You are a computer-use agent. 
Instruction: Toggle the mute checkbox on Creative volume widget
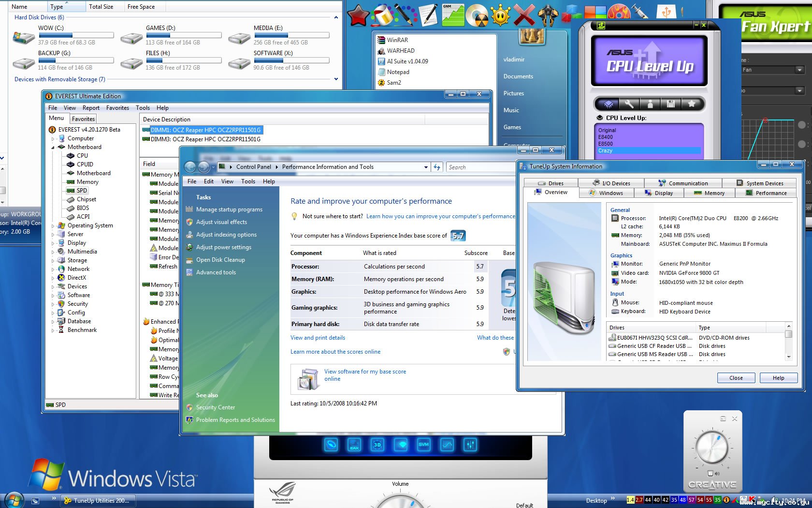pos(710,473)
